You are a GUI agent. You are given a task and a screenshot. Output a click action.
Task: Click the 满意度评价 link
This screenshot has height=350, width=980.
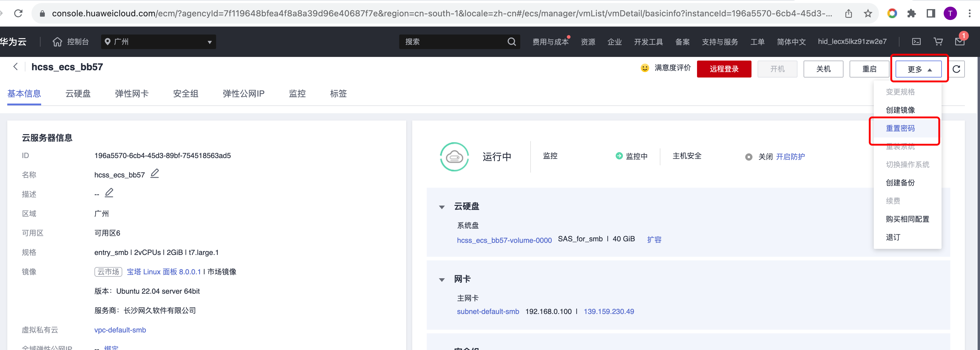(672, 68)
